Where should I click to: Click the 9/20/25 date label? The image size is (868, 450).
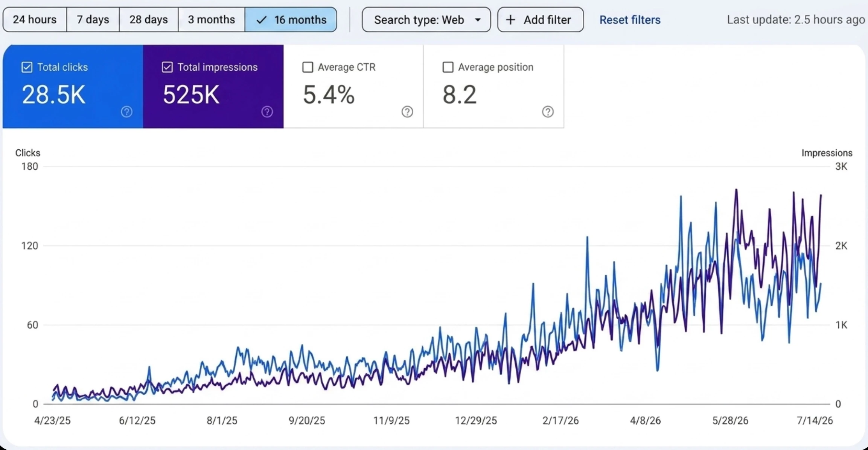point(307,420)
